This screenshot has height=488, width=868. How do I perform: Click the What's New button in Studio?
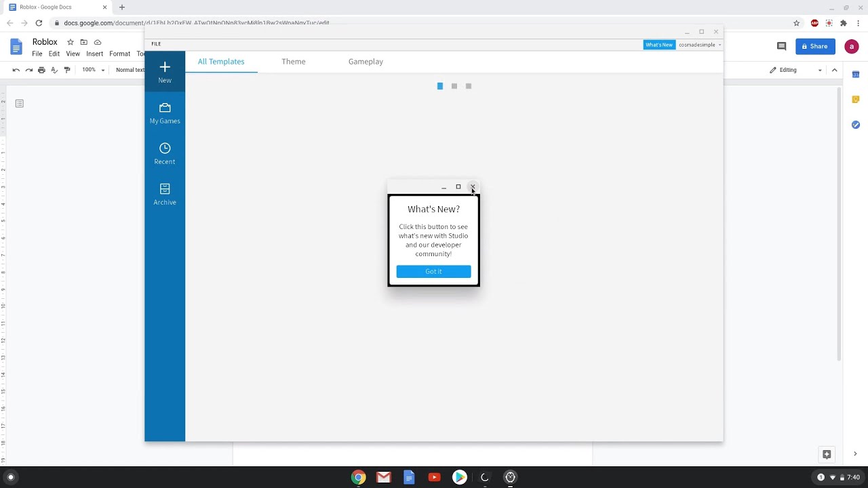(x=659, y=45)
